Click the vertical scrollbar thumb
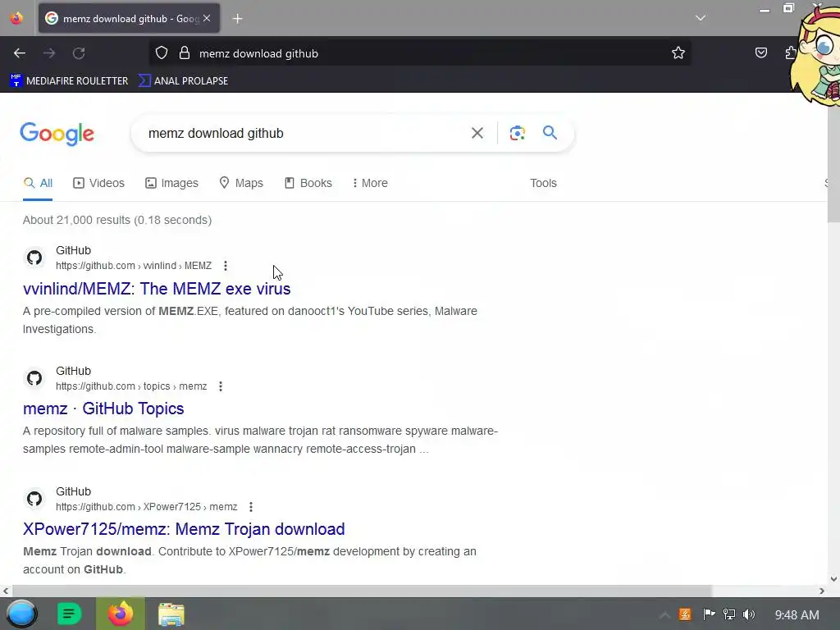840x630 pixels. 833,161
